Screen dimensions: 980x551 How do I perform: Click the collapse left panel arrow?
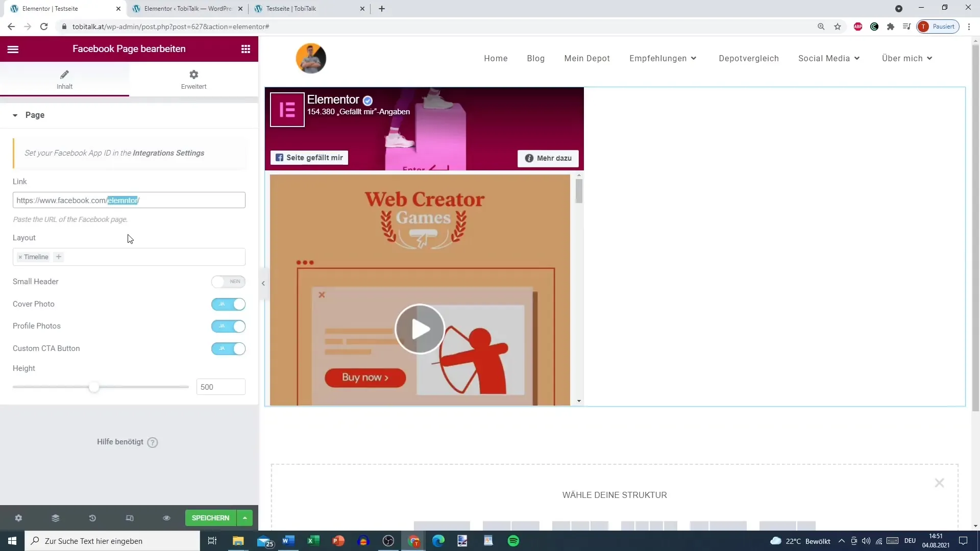pyautogui.click(x=263, y=283)
